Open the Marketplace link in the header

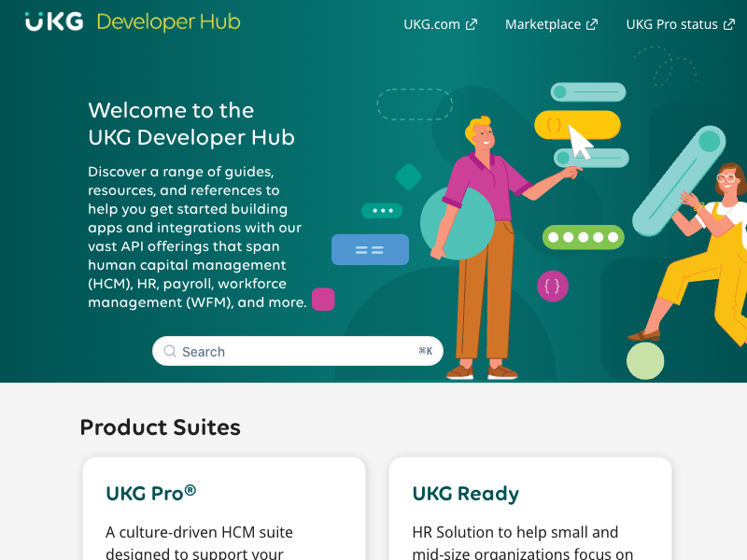coord(551,24)
